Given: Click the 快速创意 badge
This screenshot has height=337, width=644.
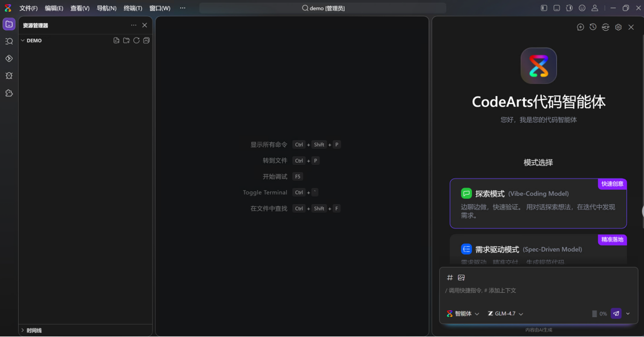Looking at the screenshot, I should (x=612, y=184).
